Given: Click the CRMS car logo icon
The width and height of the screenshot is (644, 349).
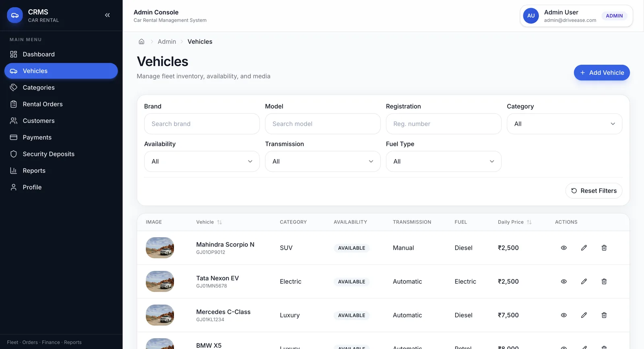Looking at the screenshot, I should pos(15,15).
